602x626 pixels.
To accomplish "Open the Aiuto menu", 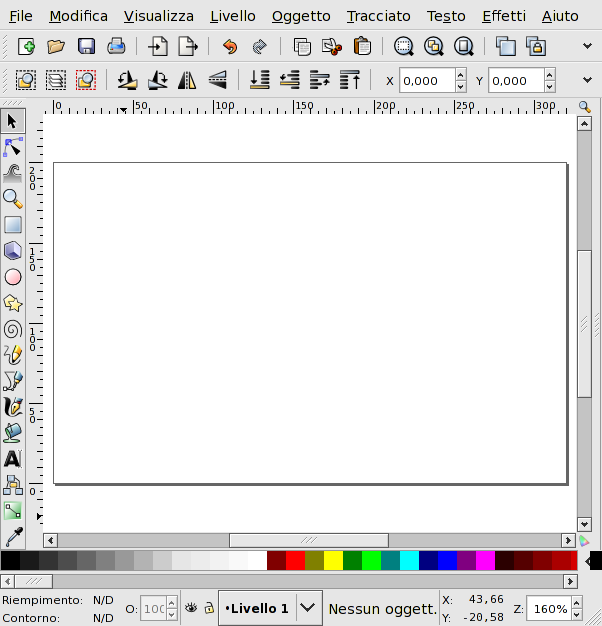I will 560,16.
